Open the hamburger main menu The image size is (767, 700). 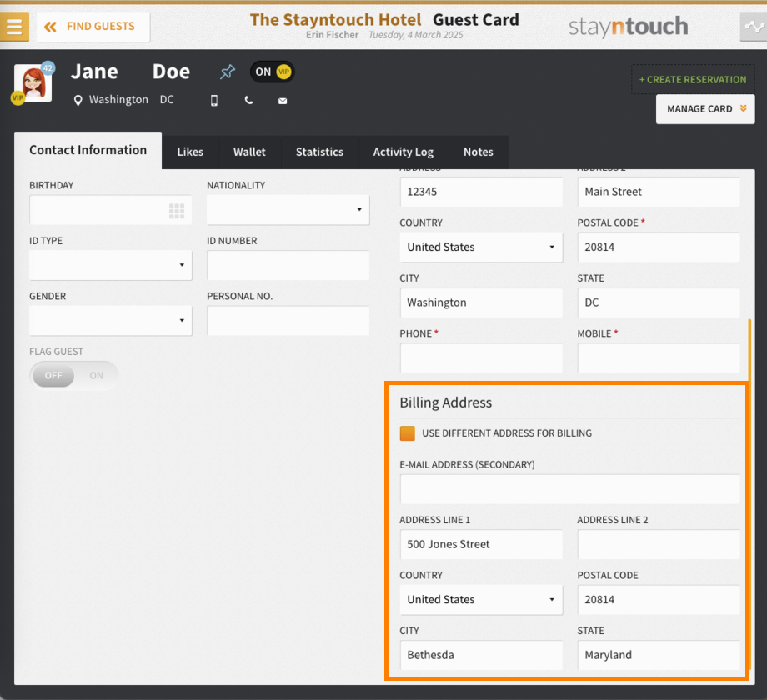coord(14,27)
